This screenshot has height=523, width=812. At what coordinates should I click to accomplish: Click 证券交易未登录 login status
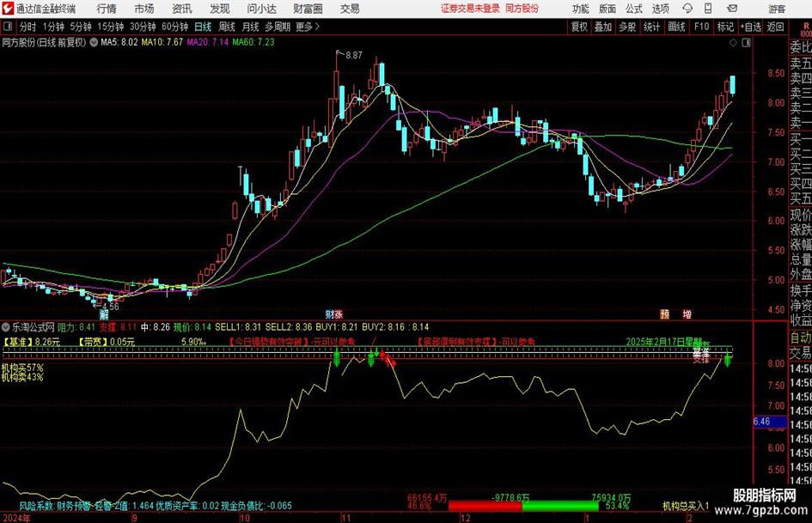470,9
